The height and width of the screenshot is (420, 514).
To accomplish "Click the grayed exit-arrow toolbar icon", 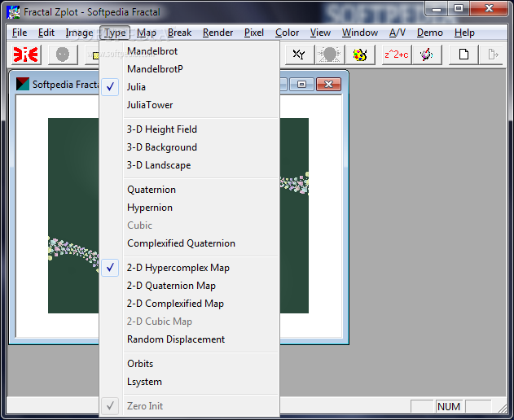I will coord(493,55).
